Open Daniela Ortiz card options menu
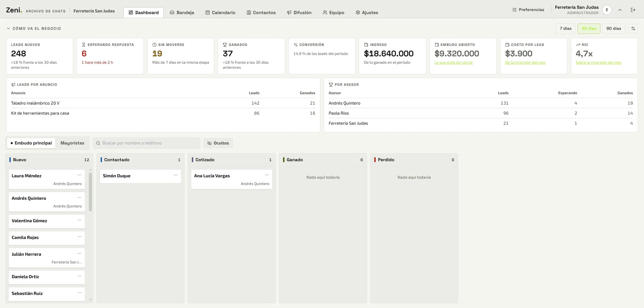The height and width of the screenshot is (308, 644). pyautogui.click(x=79, y=276)
